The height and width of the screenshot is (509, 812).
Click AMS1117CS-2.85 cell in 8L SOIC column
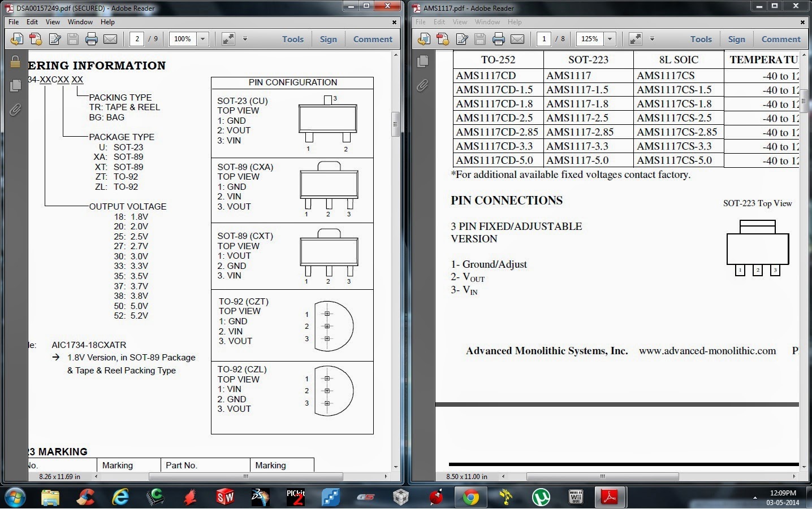(679, 132)
